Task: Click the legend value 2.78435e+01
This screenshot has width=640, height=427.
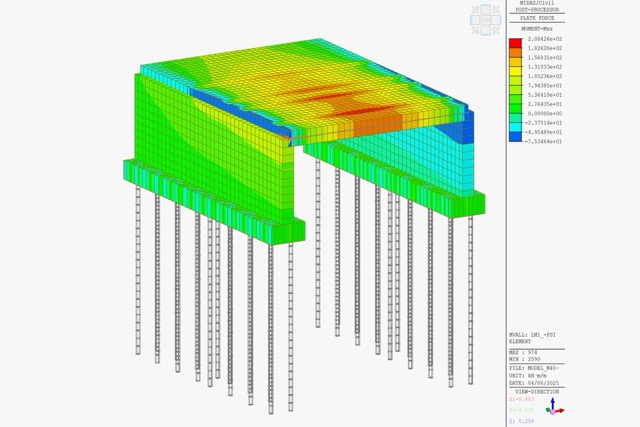Action: tap(544, 104)
